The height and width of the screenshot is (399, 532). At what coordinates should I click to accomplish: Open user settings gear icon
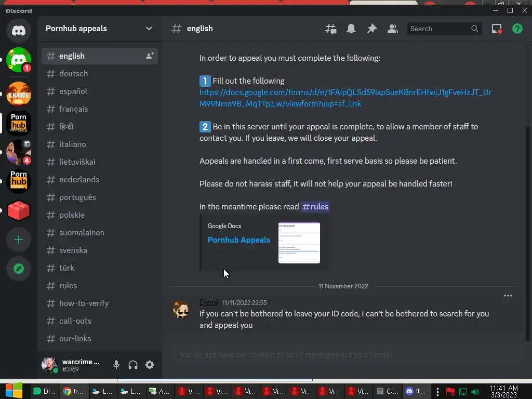pyautogui.click(x=150, y=365)
